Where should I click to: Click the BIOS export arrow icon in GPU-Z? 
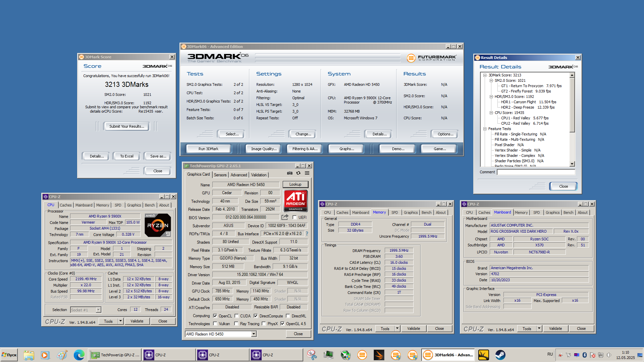(x=285, y=217)
